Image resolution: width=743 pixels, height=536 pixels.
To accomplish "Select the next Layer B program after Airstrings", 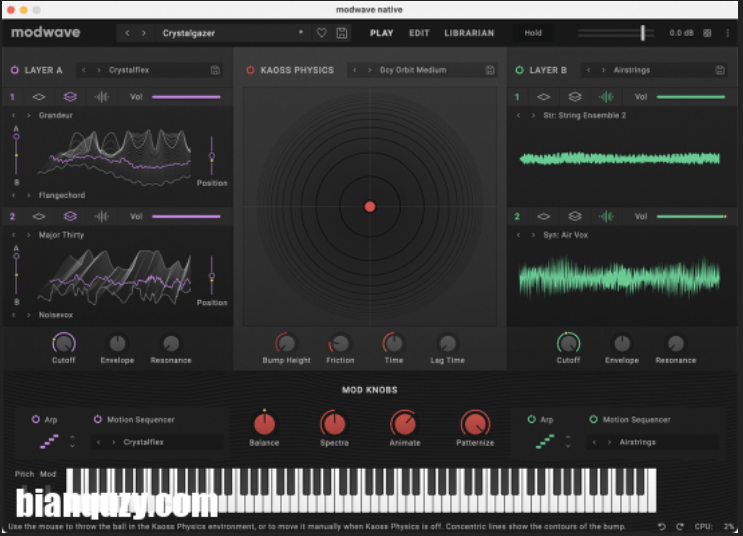I will point(603,70).
